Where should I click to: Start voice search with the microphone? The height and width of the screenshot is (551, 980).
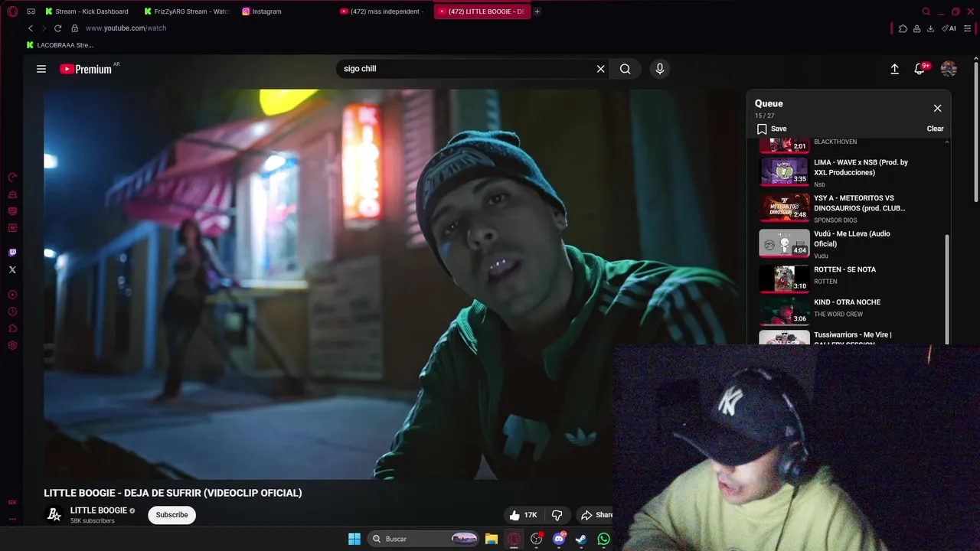660,69
